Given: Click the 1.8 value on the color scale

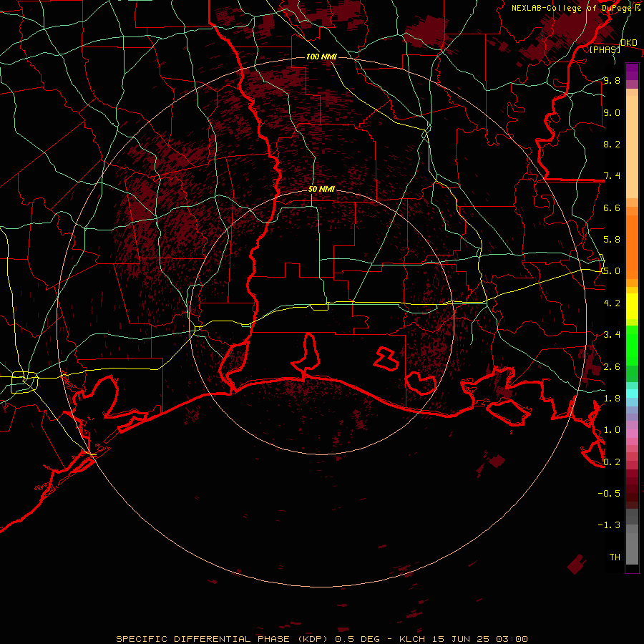Looking at the screenshot, I should [x=612, y=399].
